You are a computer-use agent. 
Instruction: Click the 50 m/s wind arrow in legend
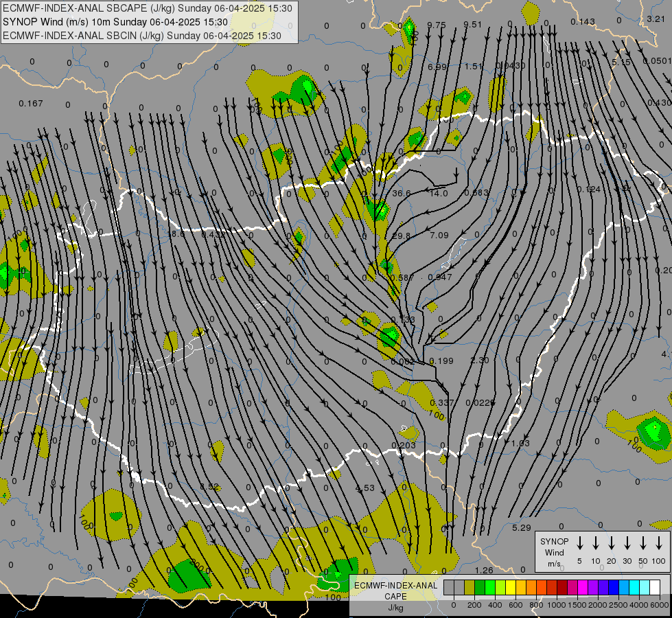coord(643,543)
